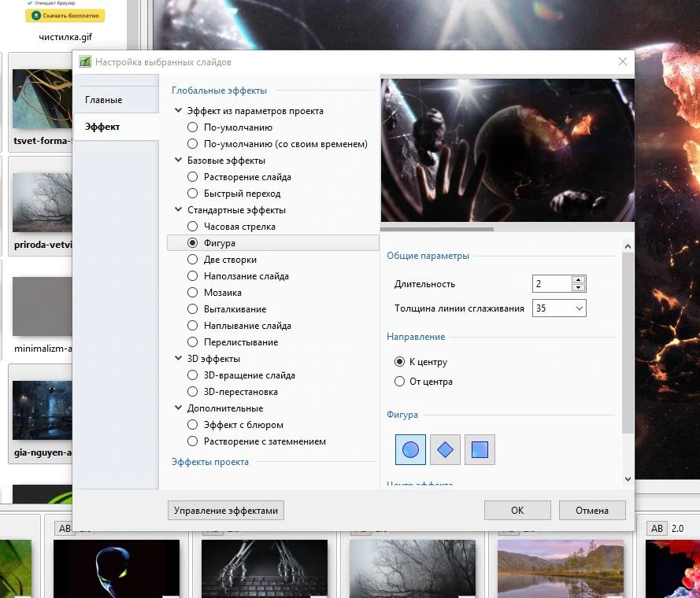The height and width of the screenshot is (598, 700).
Task: Choose Перелистывание effect
Action: [x=192, y=341]
